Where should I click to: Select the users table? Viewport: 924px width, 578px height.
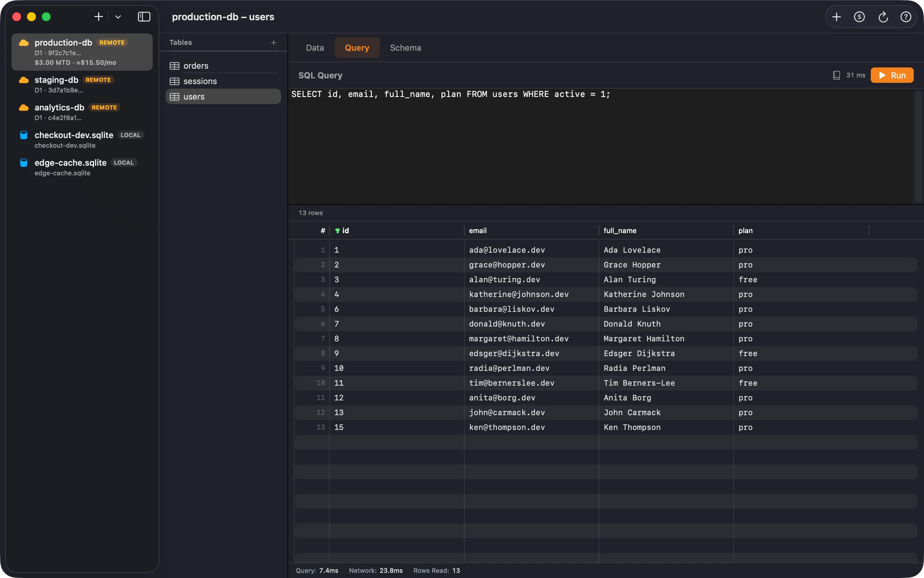223,97
